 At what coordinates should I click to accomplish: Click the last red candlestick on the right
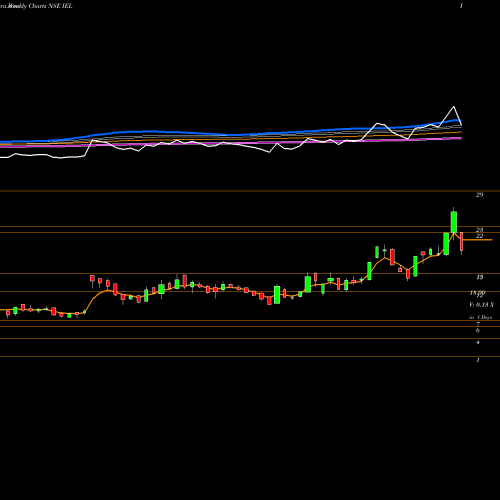pyautogui.click(x=462, y=241)
